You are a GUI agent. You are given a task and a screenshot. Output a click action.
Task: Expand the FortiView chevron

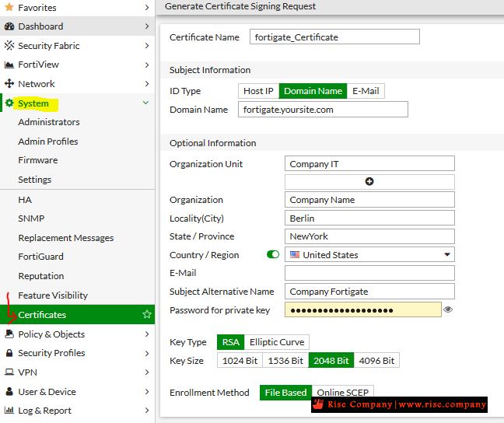147,65
